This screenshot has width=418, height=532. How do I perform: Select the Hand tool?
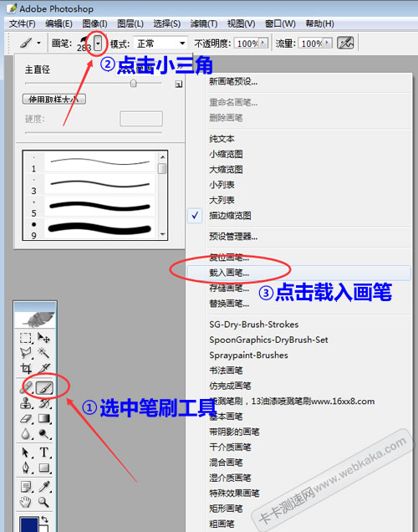coord(26,502)
